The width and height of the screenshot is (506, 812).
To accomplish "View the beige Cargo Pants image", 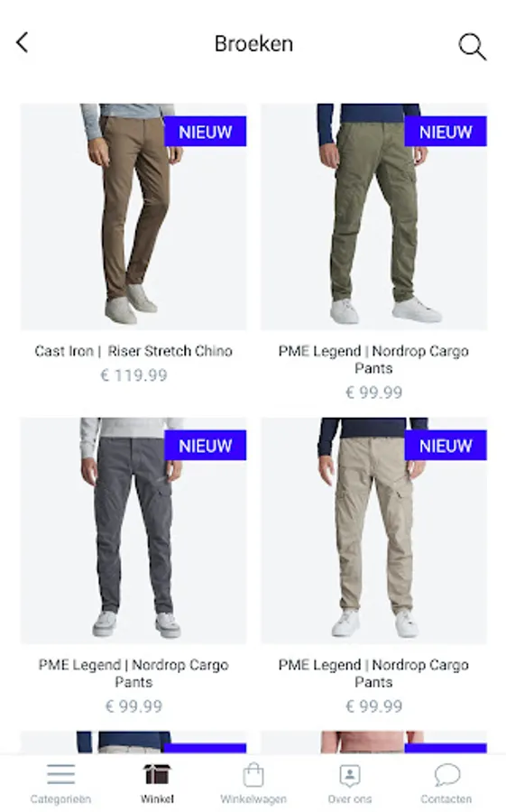I will click(x=374, y=531).
